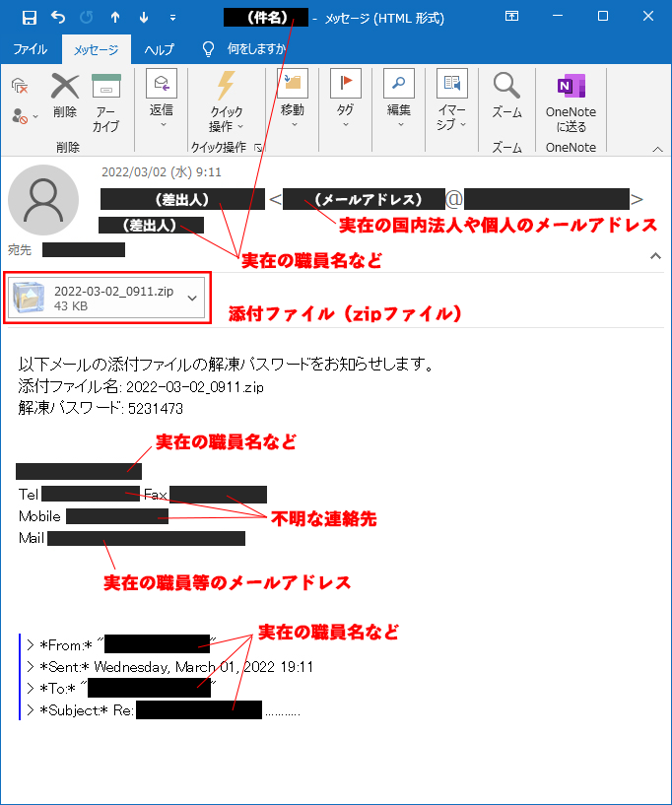The image size is (672, 805).
Task: Click the Save icon in the title bar
Action: [x=29, y=18]
